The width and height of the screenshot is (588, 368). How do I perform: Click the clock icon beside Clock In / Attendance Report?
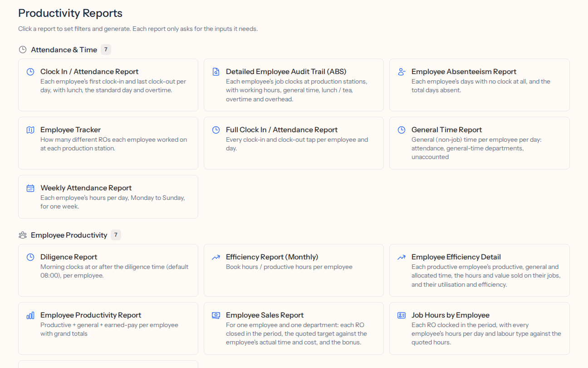tap(30, 72)
